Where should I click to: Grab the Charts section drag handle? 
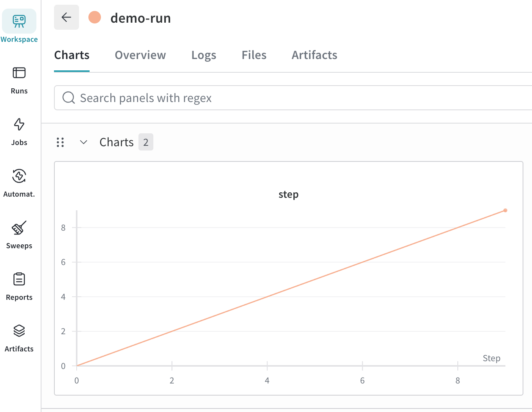60,142
